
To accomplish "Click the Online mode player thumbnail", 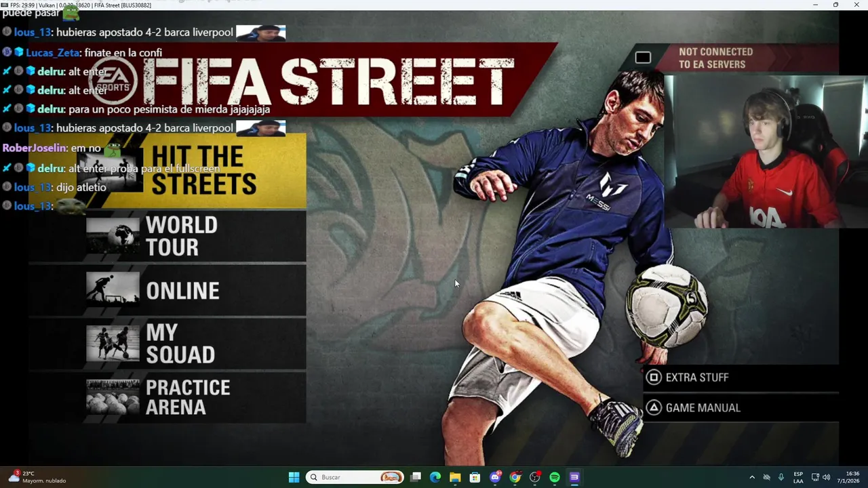I will coord(113,290).
